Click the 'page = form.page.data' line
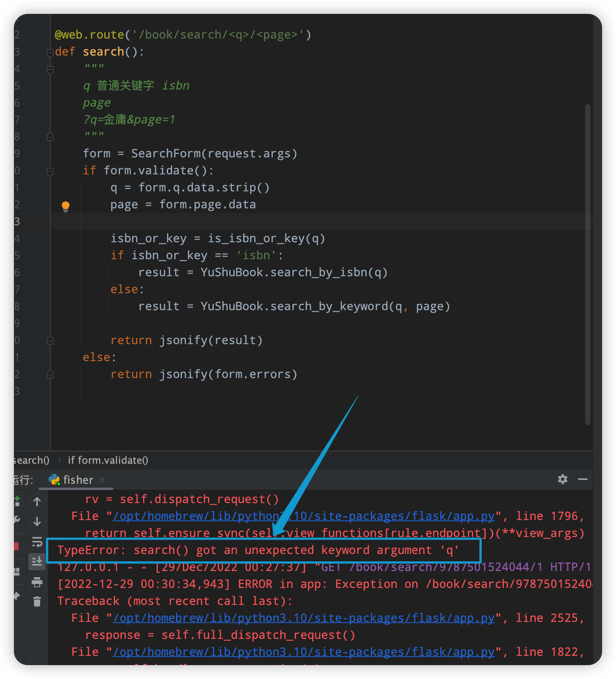616x679 pixels. pyautogui.click(x=183, y=204)
